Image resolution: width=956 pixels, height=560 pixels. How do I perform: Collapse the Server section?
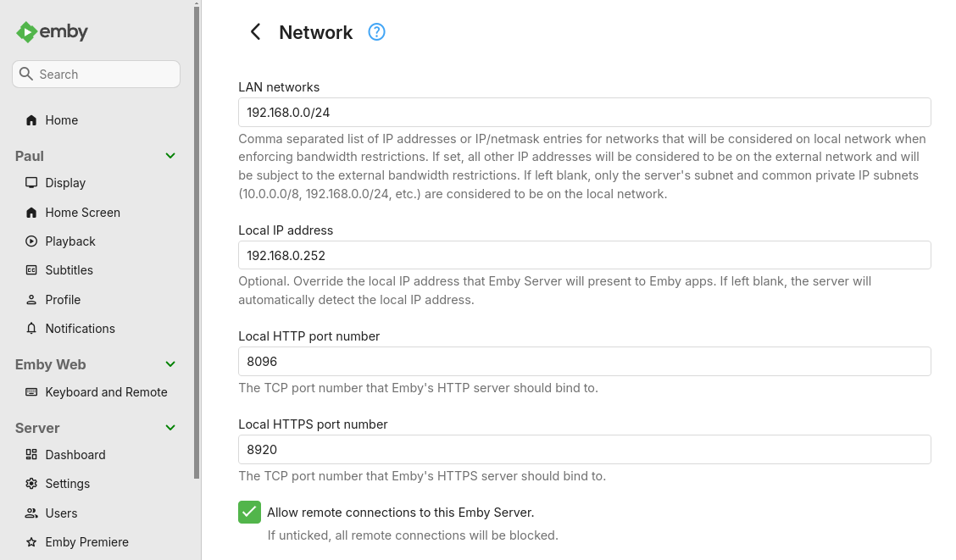click(x=170, y=428)
